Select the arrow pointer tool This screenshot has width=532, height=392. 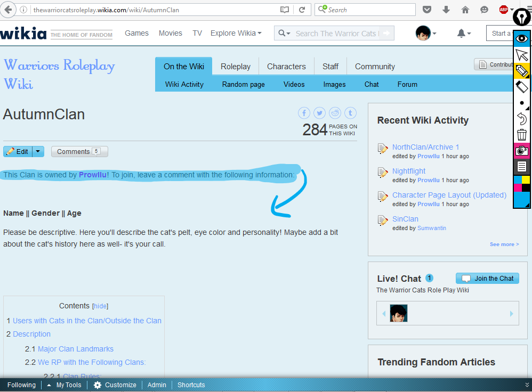pos(521,55)
